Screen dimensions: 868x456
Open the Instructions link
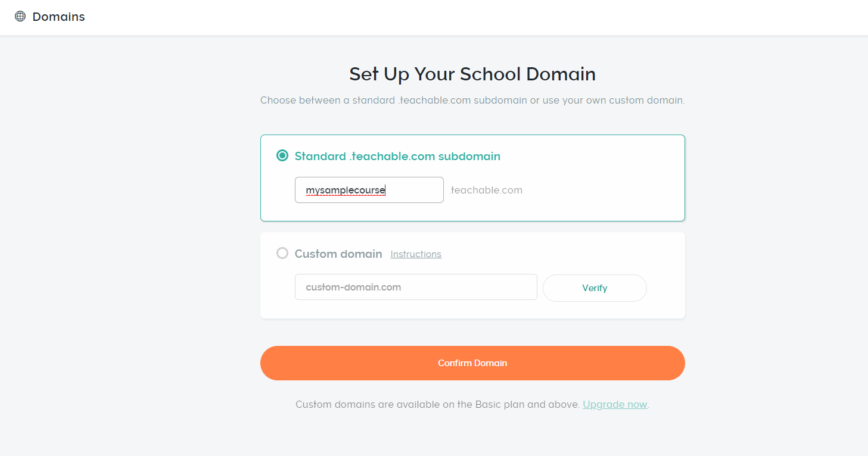pos(416,254)
